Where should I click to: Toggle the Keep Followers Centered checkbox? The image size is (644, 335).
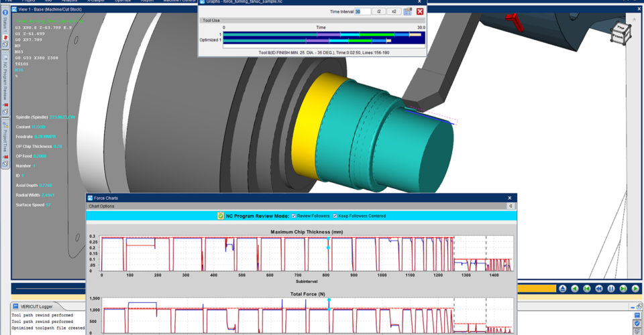(x=335, y=216)
